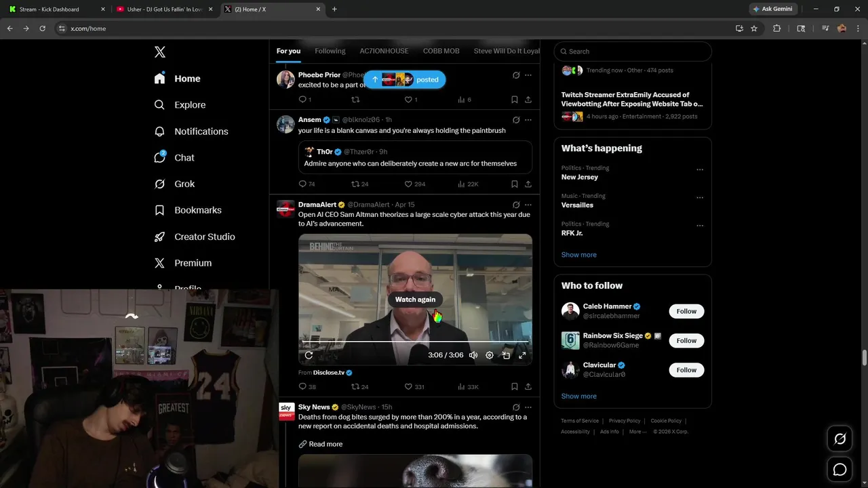Screen dimensions: 868x488
Task: Bookmark DramaAlert's post
Action: tap(515, 387)
